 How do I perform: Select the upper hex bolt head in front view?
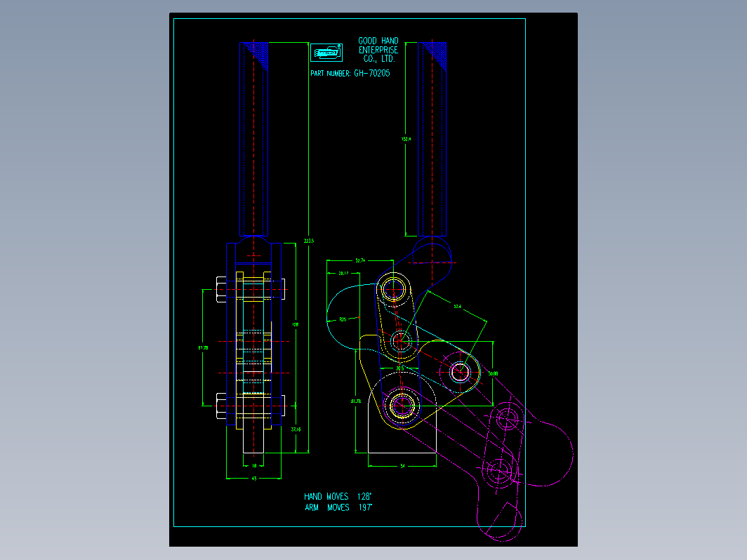coord(221,290)
